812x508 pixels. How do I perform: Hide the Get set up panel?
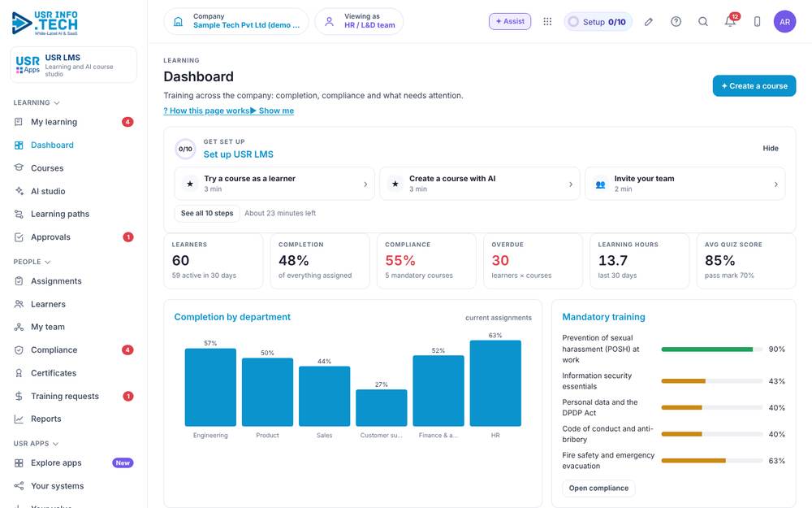[x=771, y=148]
